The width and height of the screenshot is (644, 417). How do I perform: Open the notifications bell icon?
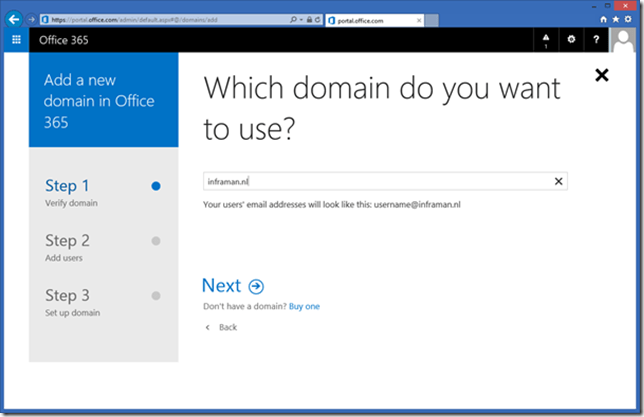(x=546, y=40)
